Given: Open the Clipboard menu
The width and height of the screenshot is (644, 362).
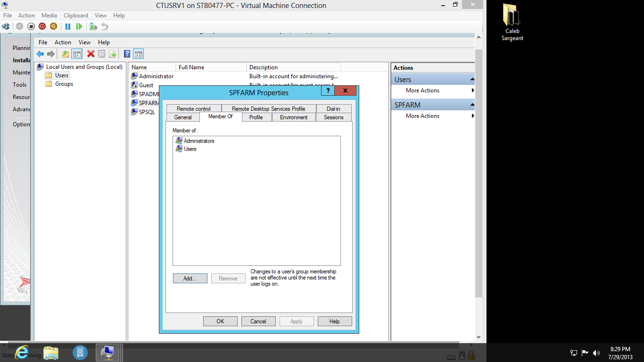Looking at the screenshot, I should coord(76,16).
